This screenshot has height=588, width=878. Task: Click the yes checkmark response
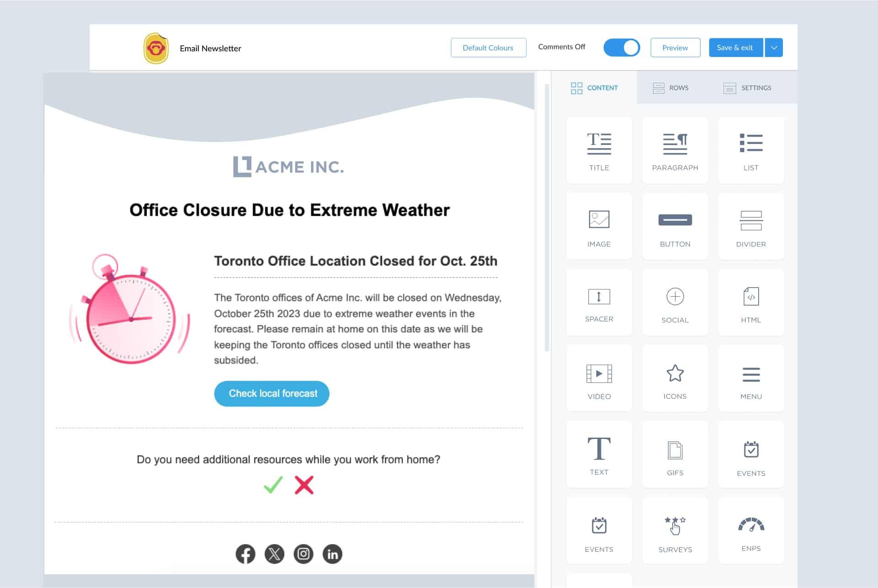point(273,486)
